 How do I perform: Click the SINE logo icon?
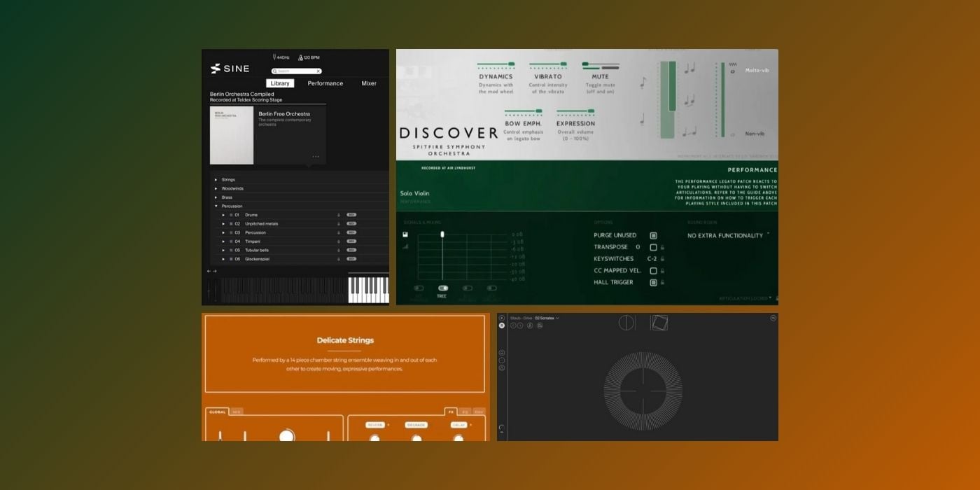point(215,69)
